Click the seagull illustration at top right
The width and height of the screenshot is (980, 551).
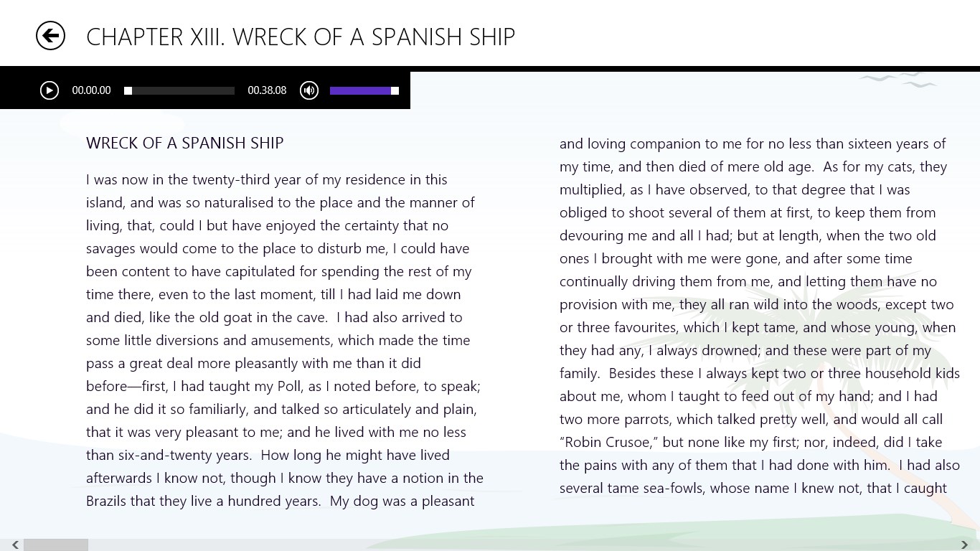click(897, 80)
